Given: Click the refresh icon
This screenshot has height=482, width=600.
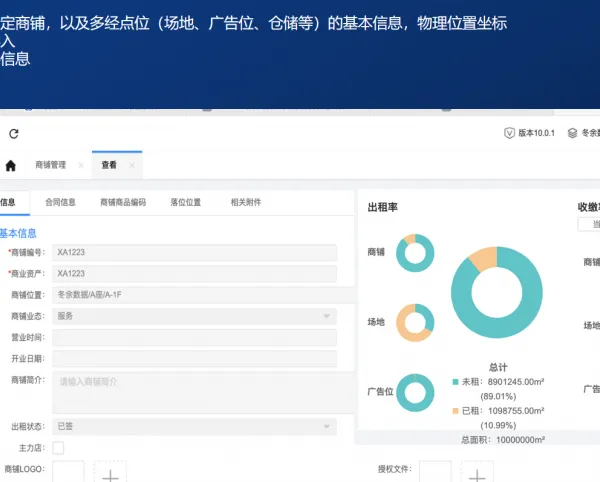Looking at the screenshot, I should [x=14, y=134].
